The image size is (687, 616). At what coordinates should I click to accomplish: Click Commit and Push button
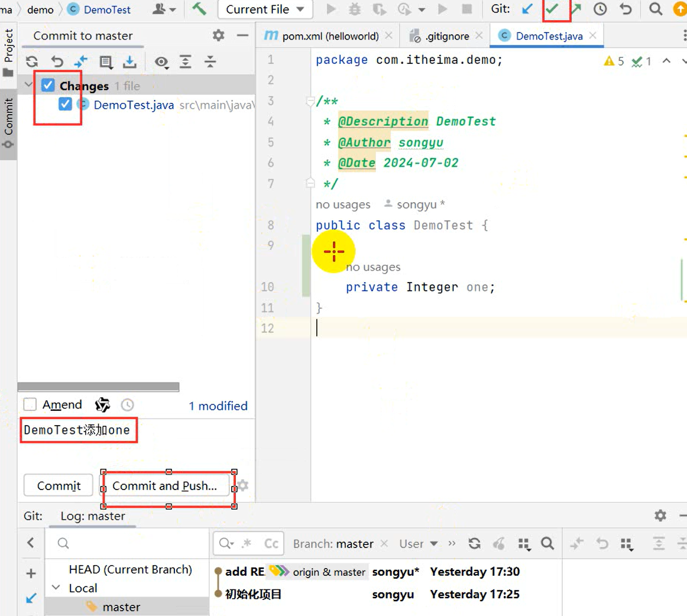click(165, 485)
